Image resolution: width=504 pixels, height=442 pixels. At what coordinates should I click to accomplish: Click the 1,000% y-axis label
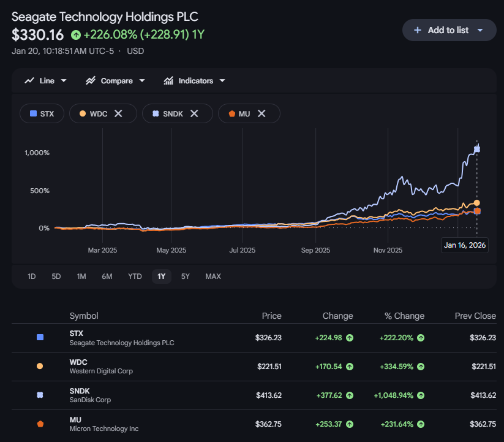pyautogui.click(x=37, y=153)
